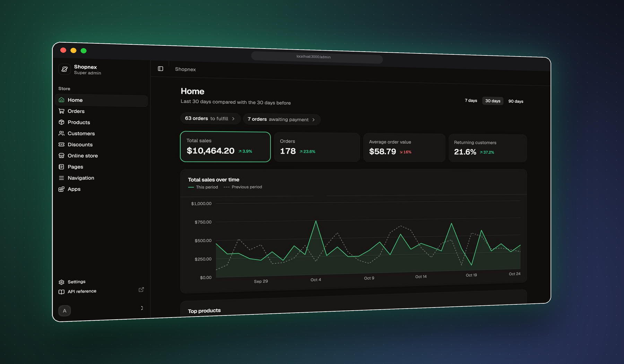Click the Orders cart icon

[61, 111]
